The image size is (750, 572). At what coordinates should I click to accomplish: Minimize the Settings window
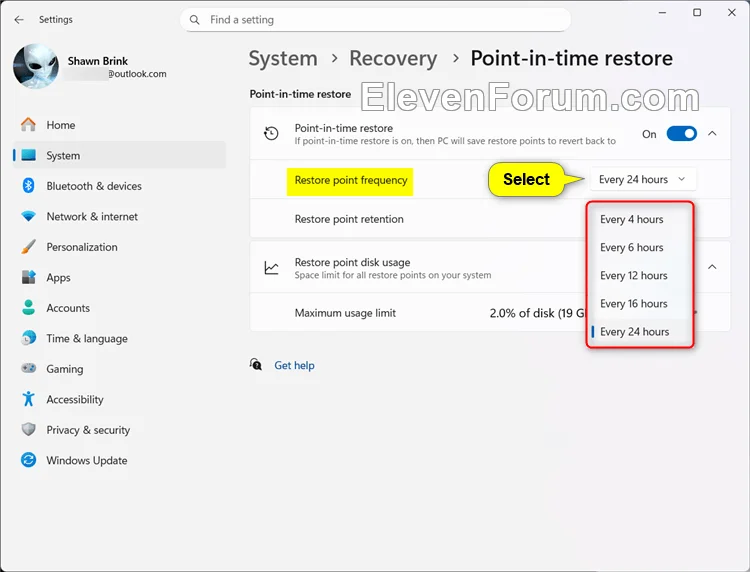tap(662, 13)
